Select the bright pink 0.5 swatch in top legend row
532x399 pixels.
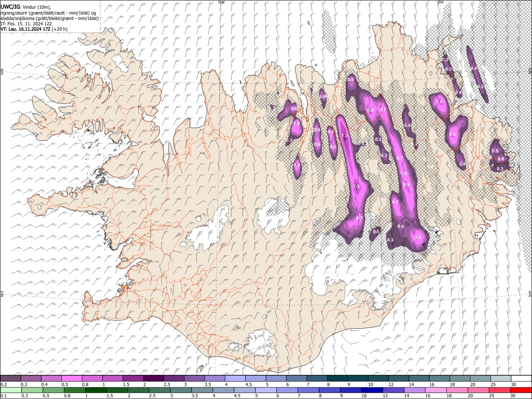[72, 378]
